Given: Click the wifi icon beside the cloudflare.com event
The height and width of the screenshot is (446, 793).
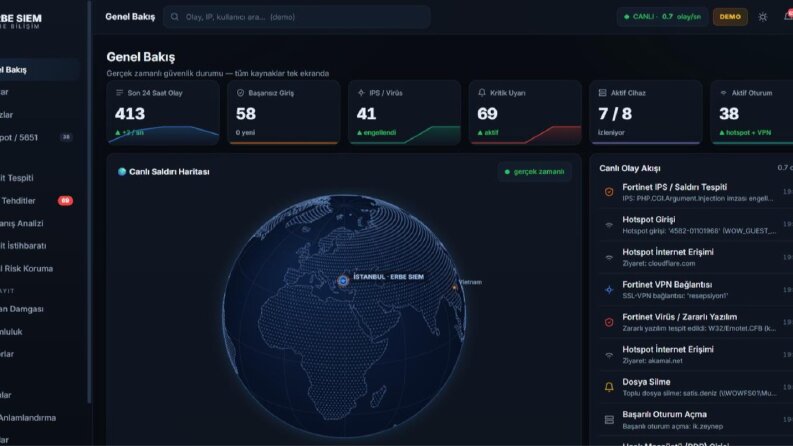Looking at the screenshot, I should point(609,257).
